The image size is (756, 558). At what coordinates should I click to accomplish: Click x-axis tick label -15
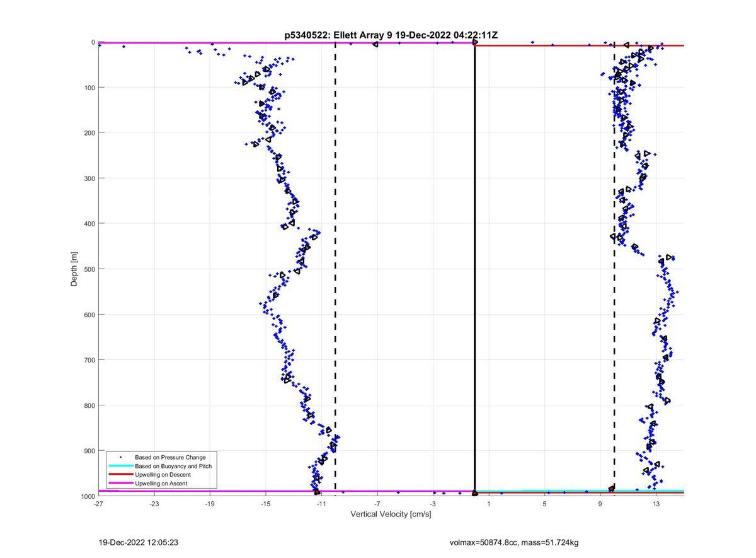265,504
